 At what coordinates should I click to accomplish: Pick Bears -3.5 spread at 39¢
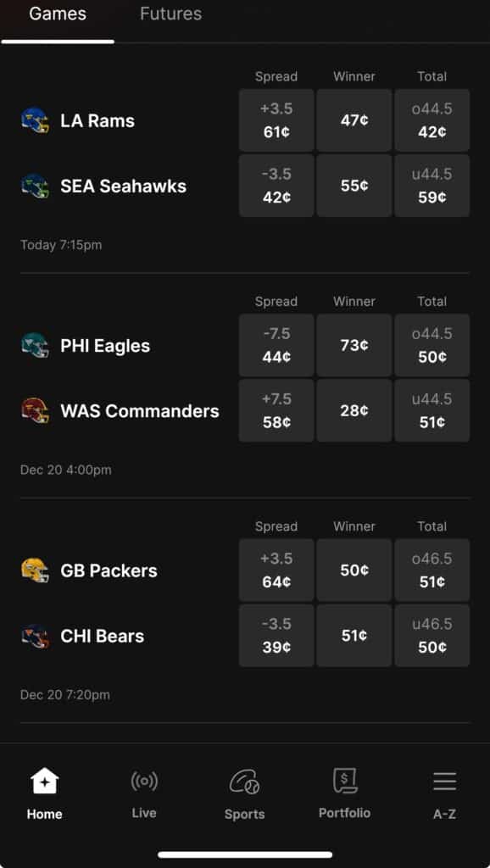coord(276,636)
